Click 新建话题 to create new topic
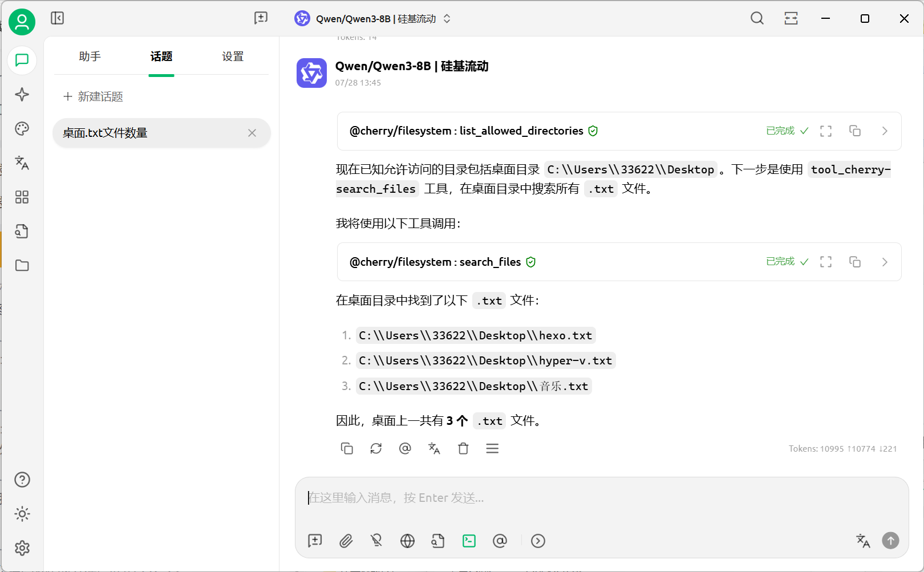Screen dimensions: 924x572 (x=94, y=96)
